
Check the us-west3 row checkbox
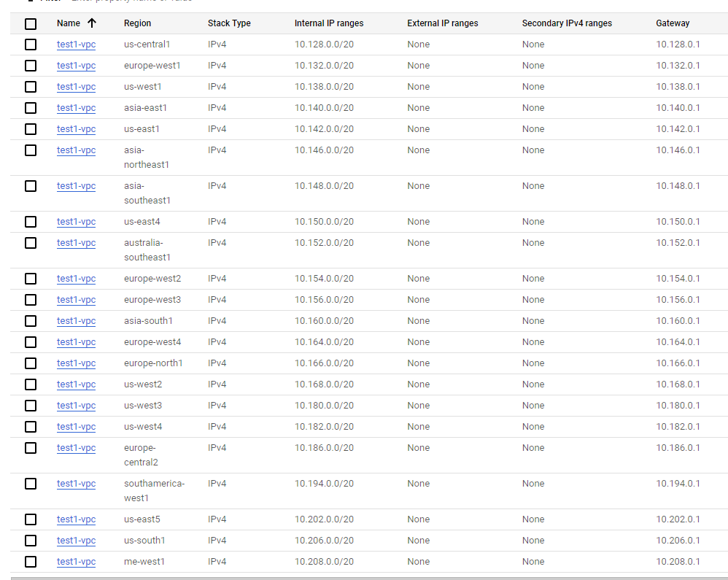pyautogui.click(x=30, y=406)
